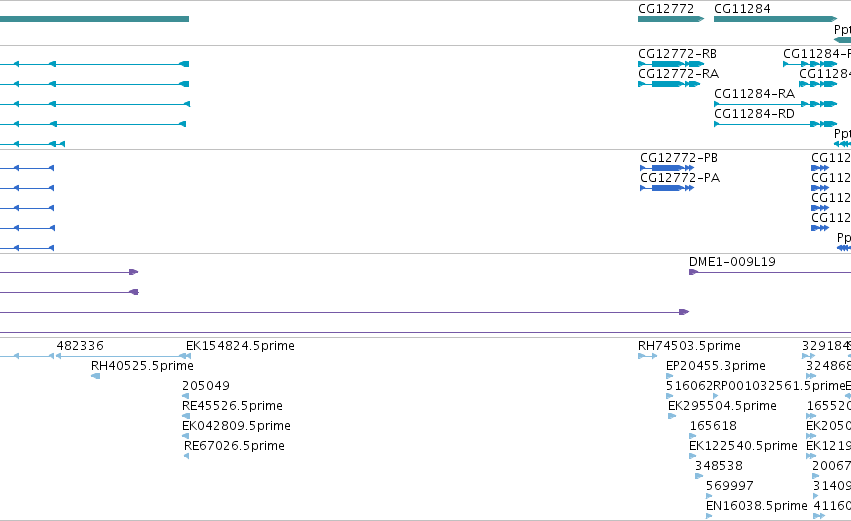The width and height of the screenshot is (851, 521).
Task: Open the EK154824.5prime label
Action: point(240,346)
